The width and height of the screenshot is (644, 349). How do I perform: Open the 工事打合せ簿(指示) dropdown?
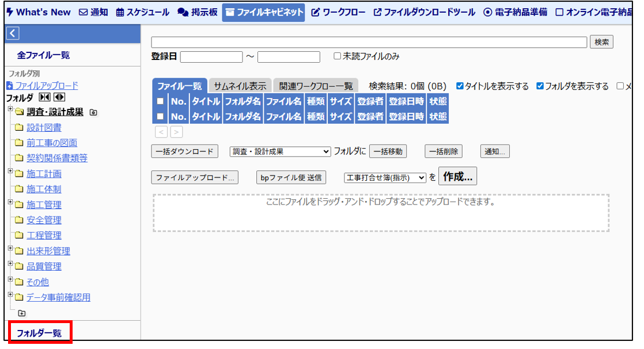tap(385, 178)
